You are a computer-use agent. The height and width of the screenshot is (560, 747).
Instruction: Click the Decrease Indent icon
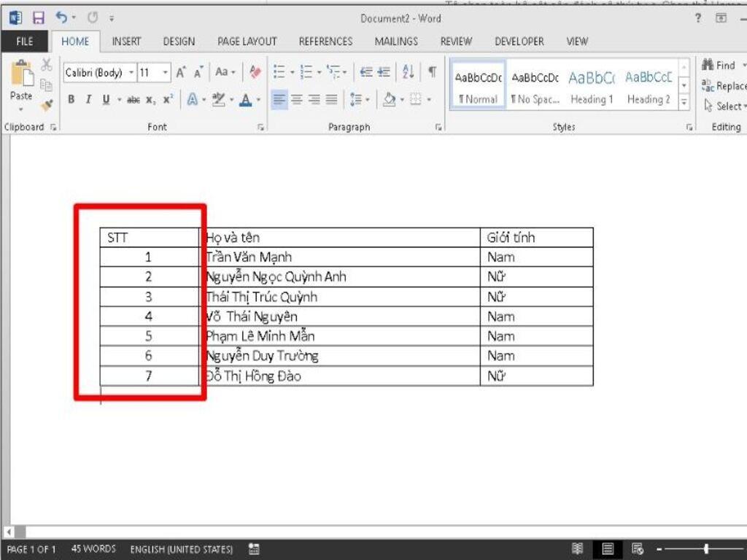pos(365,71)
